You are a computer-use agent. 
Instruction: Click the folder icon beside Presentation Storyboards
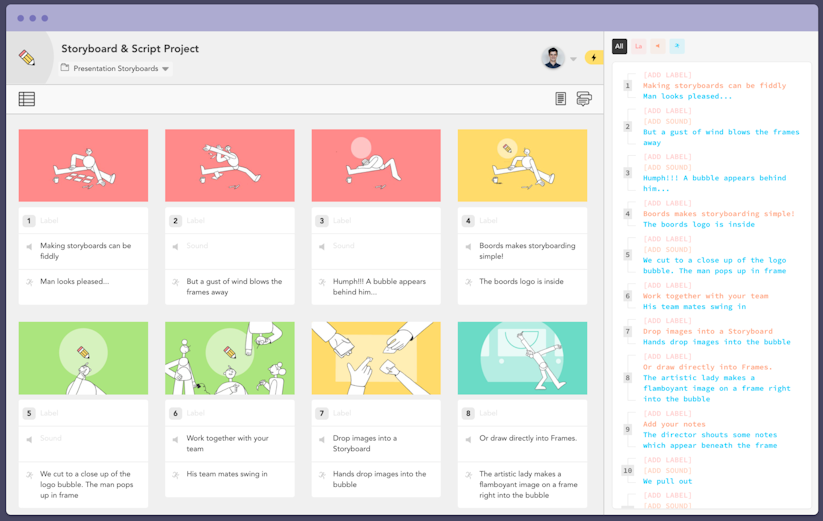point(65,68)
